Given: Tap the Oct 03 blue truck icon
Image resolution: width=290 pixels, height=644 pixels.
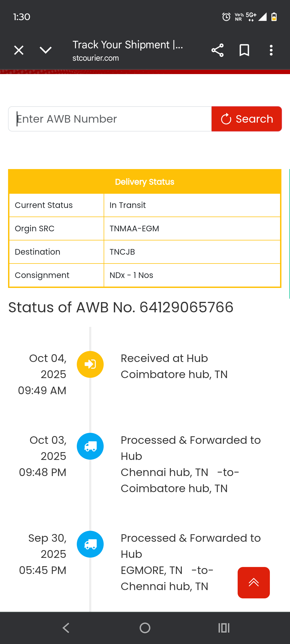Looking at the screenshot, I should click(x=90, y=446).
